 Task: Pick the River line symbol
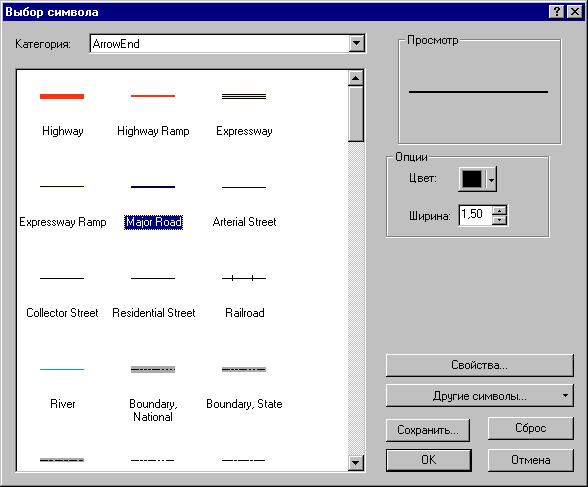(62, 386)
